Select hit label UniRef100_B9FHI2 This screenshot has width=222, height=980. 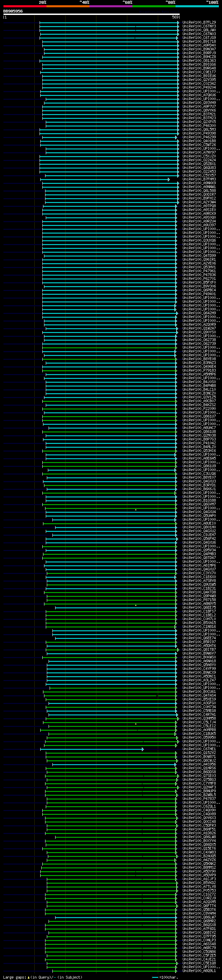(x=199, y=198)
